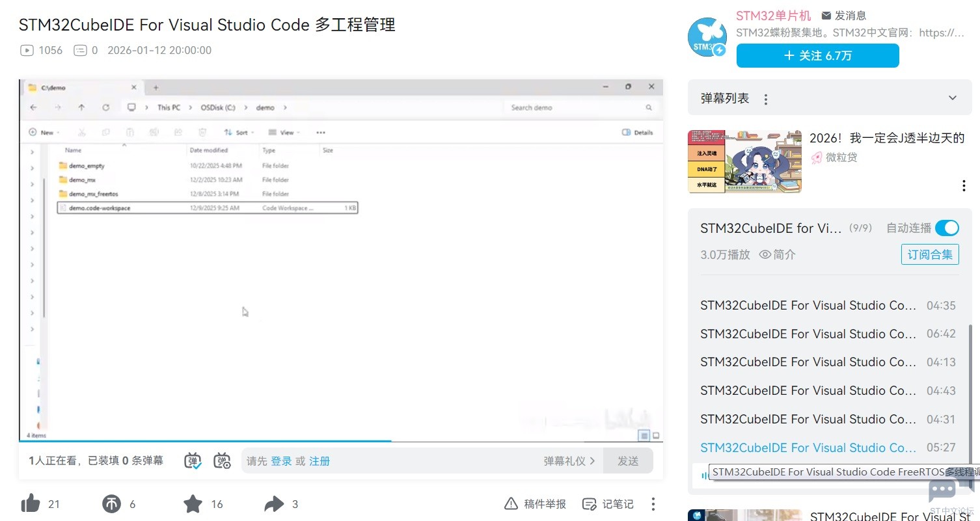
Task: Open the File Explorer 'See more' ellipsis
Action: click(x=321, y=132)
